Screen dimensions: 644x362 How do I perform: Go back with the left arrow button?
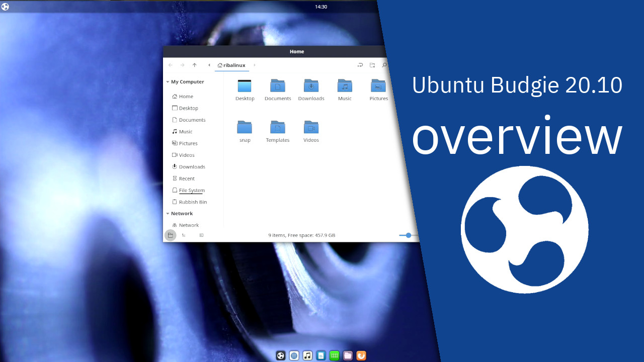(171, 65)
